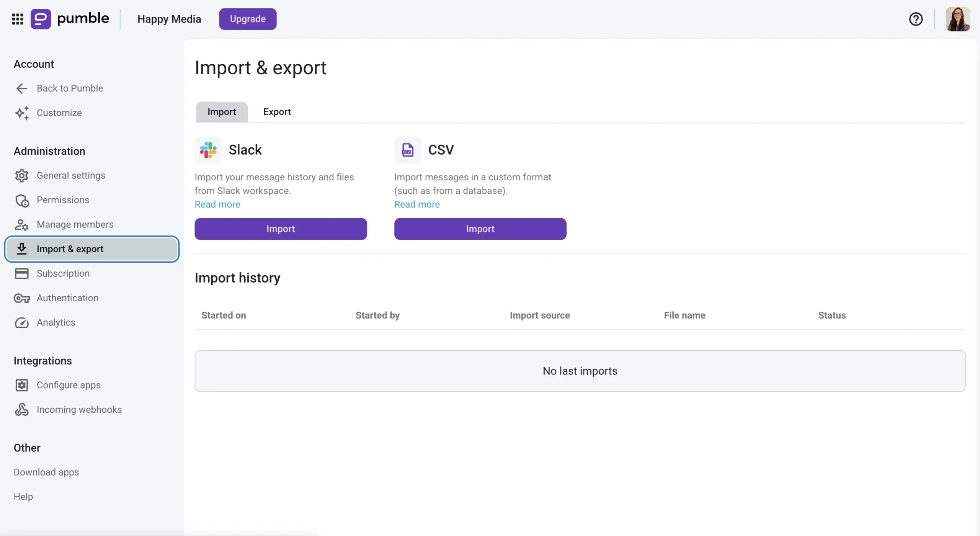The image size is (980, 536).
Task: Click the Configure apps icon
Action: tap(22, 385)
